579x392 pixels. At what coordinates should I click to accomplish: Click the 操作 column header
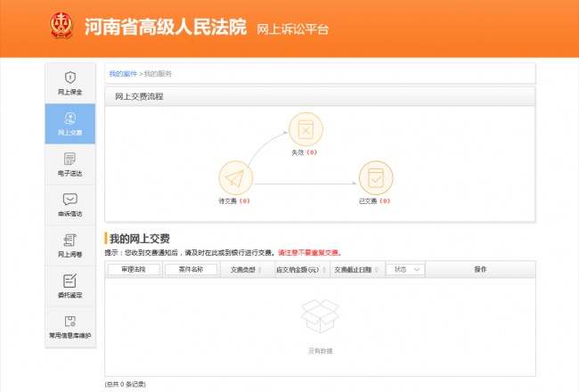coord(480,269)
